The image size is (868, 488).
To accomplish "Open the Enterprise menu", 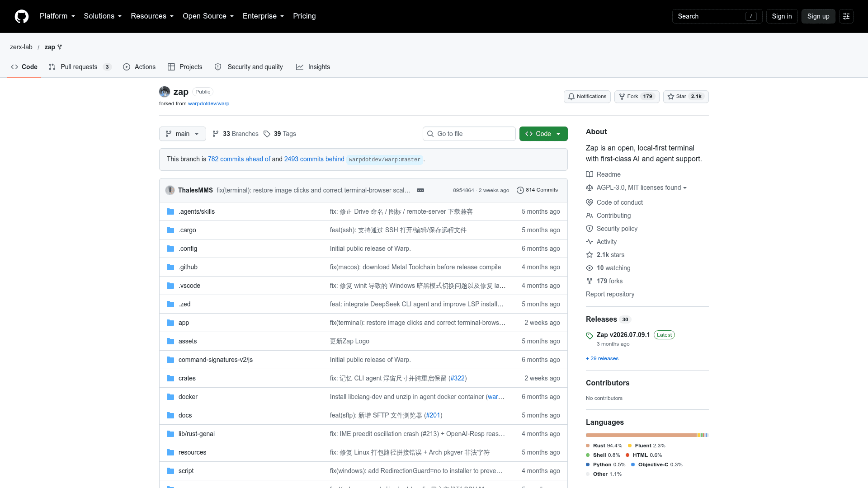I will (264, 16).
